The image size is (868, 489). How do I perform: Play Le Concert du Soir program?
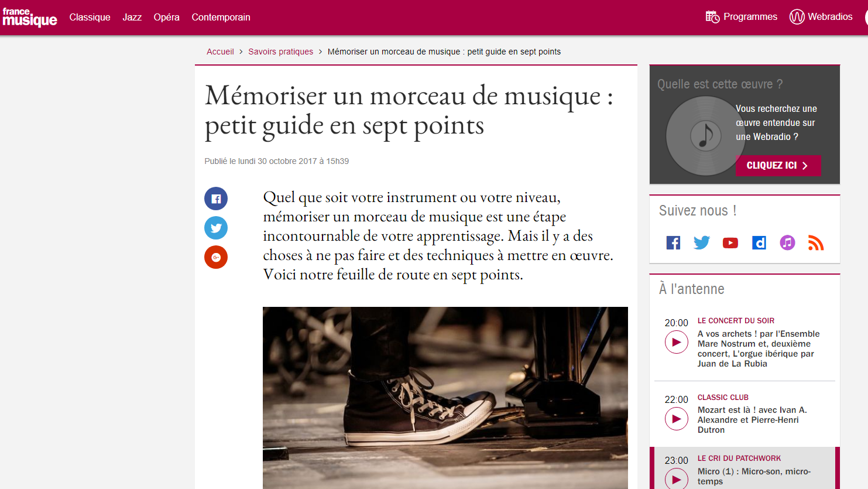(677, 342)
